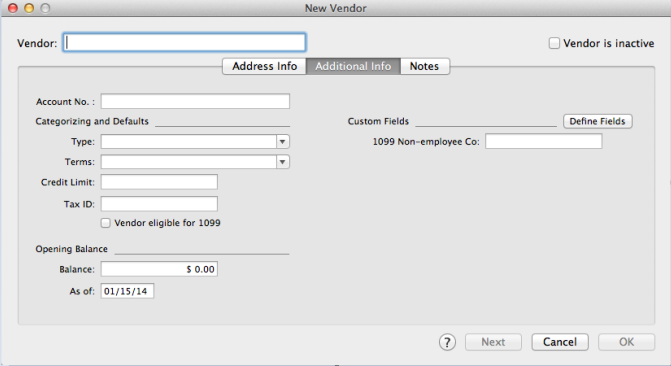Image resolution: width=671 pixels, height=366 pixels.
Task: Expand the Terms dropdown arrow
Action: [282, 162]
